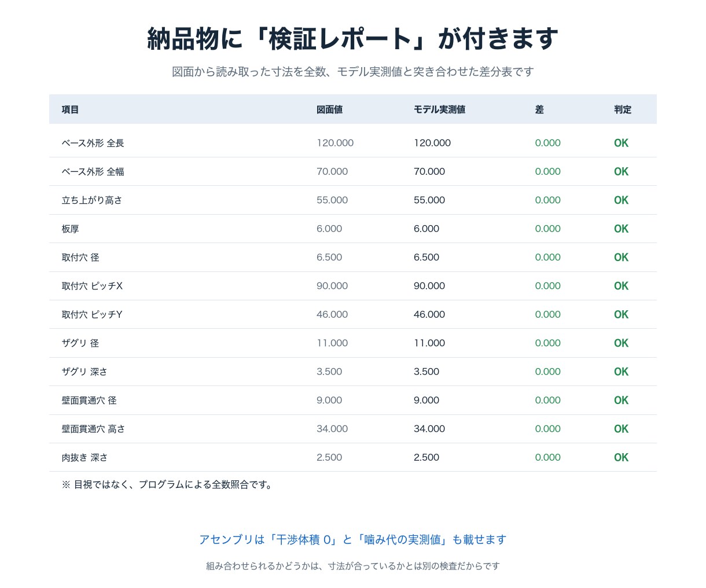The height and width of the screenshot is (588, 706).
Task: Click the black model measured value 120.000
Action: click(432, 143)
